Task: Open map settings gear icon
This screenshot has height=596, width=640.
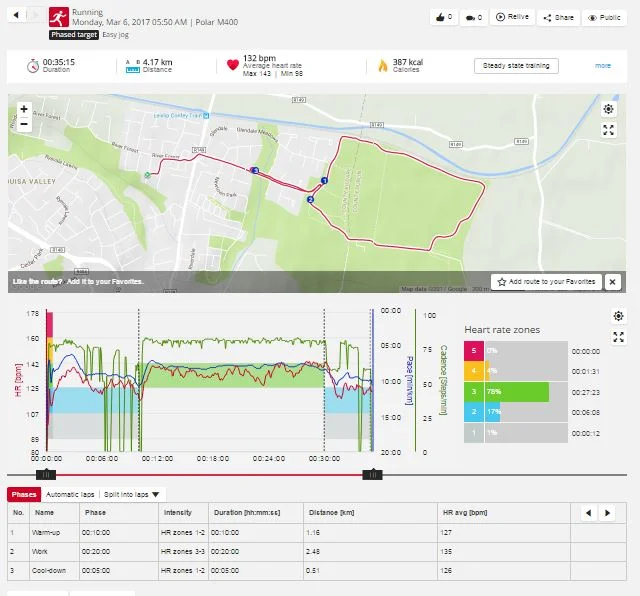Action: coord(609,109)
